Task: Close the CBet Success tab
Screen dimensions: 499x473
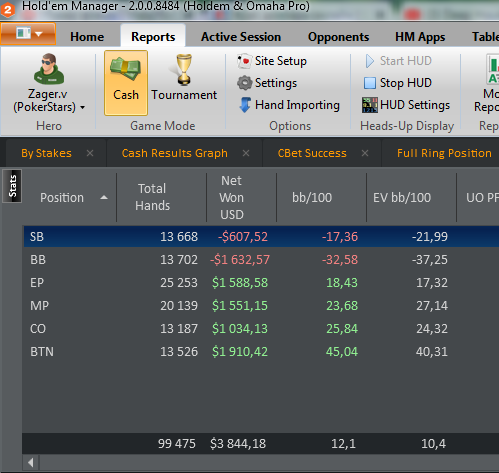Action: pos(365,153)
